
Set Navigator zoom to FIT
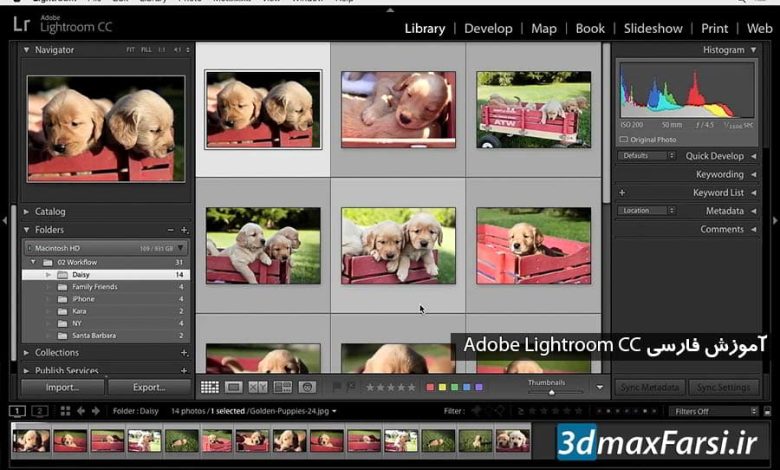(x=130, y=50)
